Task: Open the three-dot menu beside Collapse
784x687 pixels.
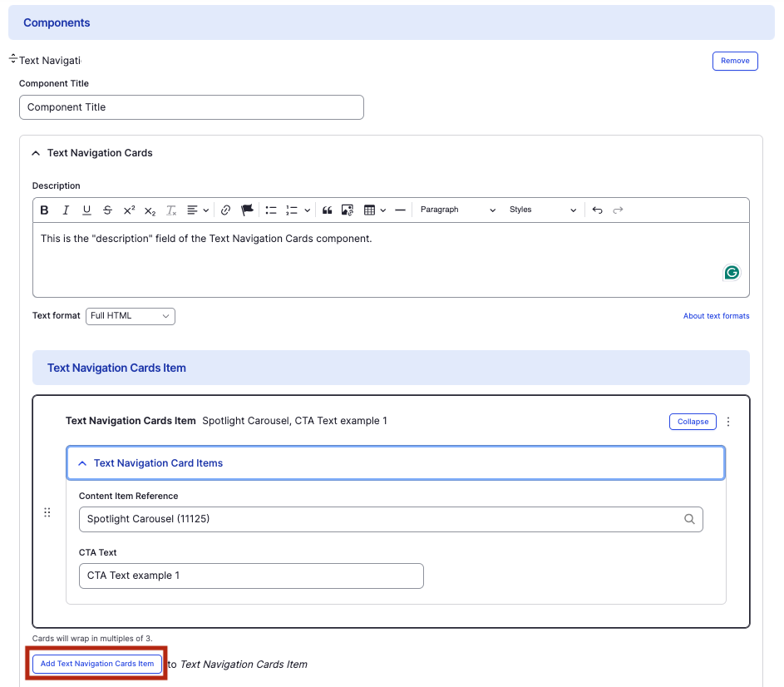Action: tap(728, 422)
